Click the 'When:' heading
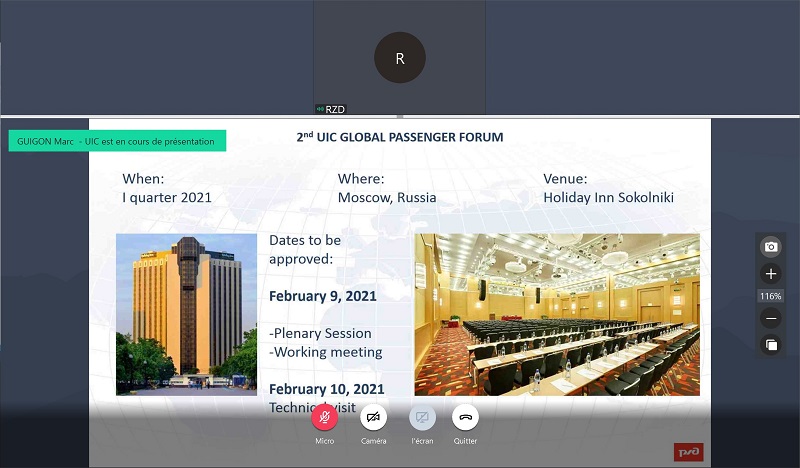This screenshot has width=800, height=468. (143, 179)
